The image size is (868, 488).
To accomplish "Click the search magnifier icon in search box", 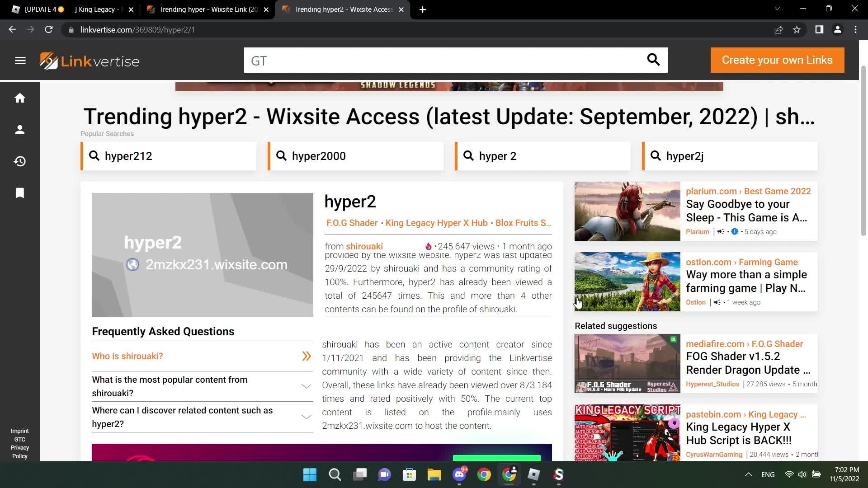I will click(653, 60).
